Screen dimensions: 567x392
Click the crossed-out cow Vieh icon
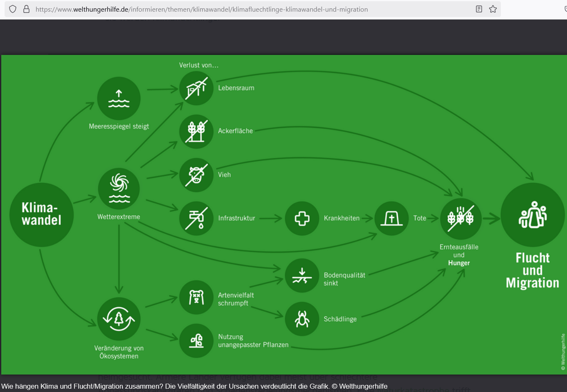click(196, 175)
